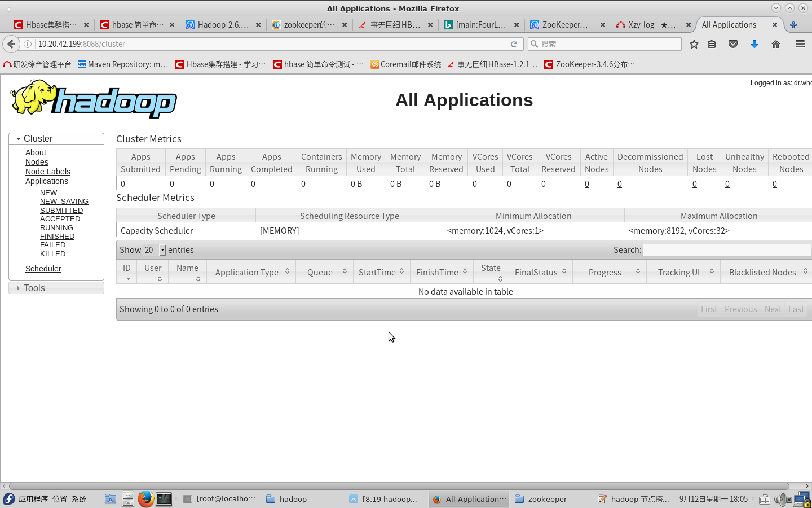Screen dimensions: 812x508
Task: Click the applications table Search field
Action: pos(727,250)
